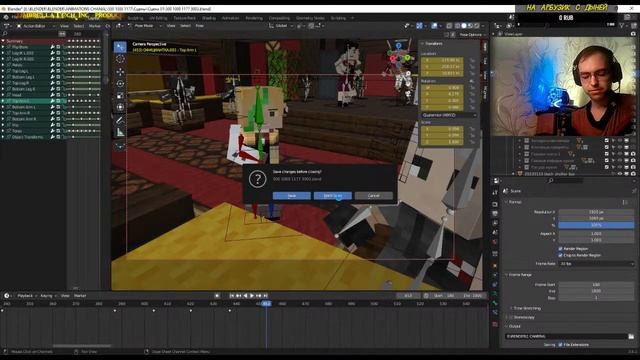This screenshot has width=640, height=360.
Task: Toggle the Crop to Render Region checkbox
Action: point(560,255)
